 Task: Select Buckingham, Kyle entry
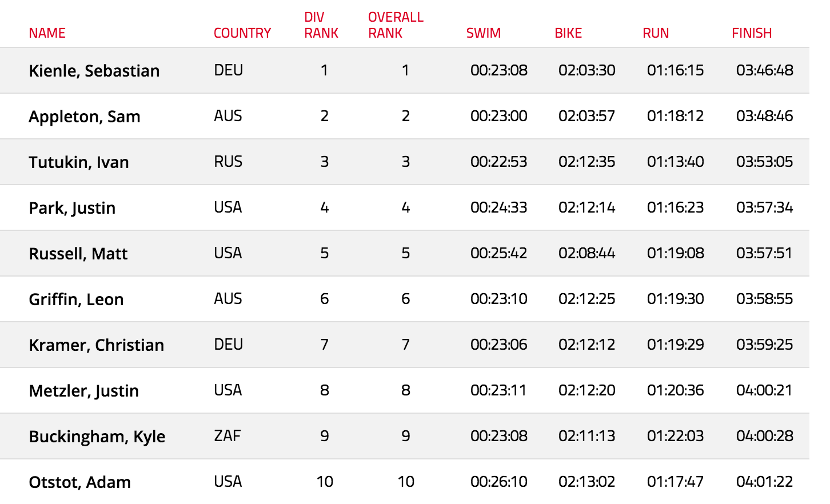(97, 437)
